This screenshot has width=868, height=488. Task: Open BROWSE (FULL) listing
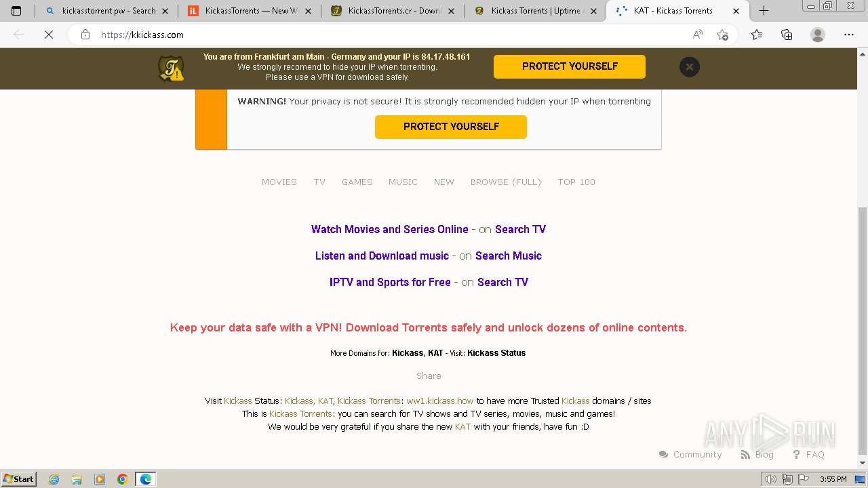click(x=506, y=182)
